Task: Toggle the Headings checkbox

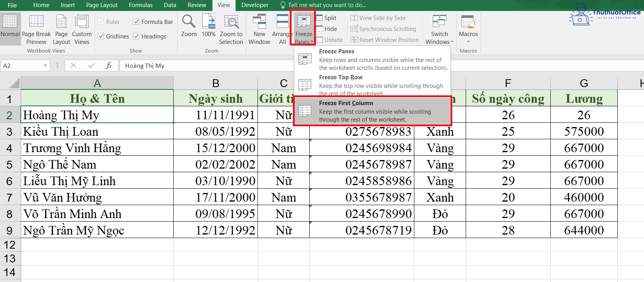Action: tap(136, 36)
